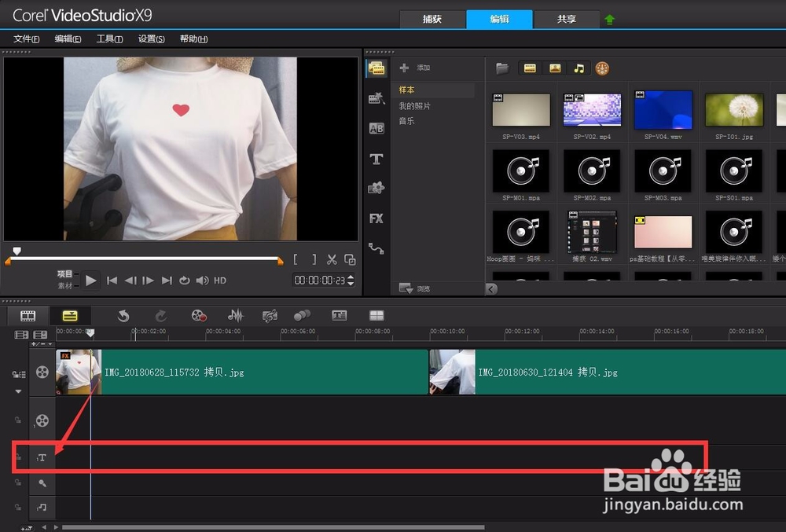
Task: Switch to Storyboard view
Action: coord(28,316)
